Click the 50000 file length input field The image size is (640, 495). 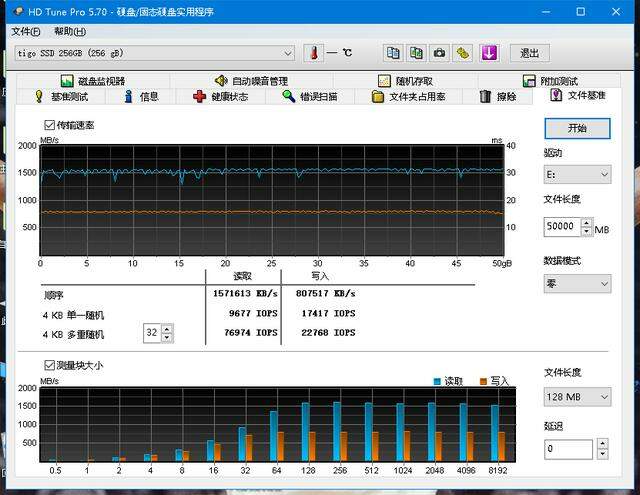click(560, 227)
